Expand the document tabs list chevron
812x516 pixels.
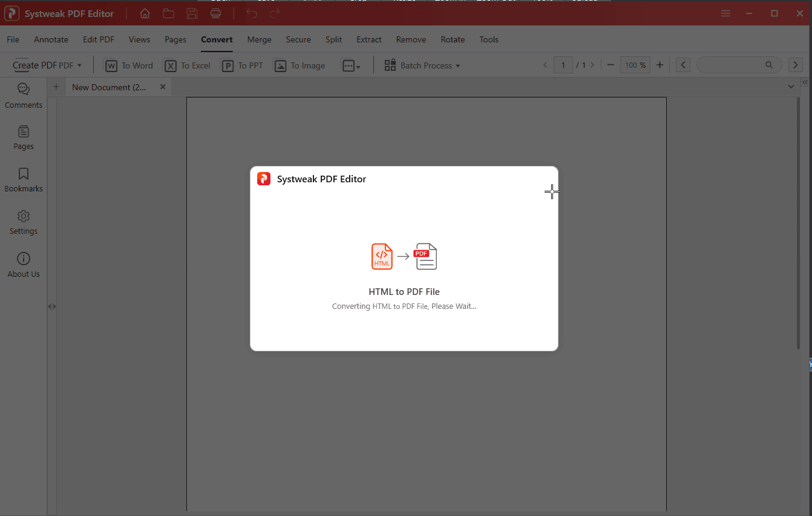(x=791, y=87)
